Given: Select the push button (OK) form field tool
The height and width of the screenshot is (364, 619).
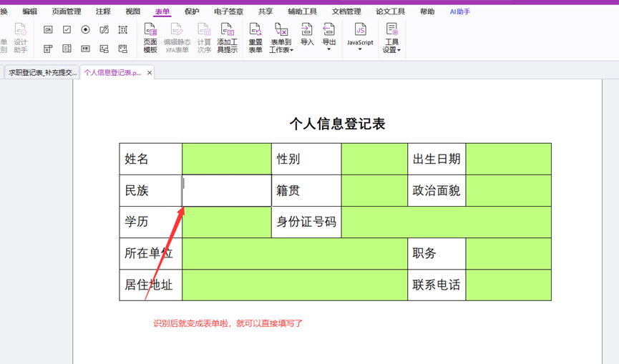Looking at the screenshot, I should 48,29.
